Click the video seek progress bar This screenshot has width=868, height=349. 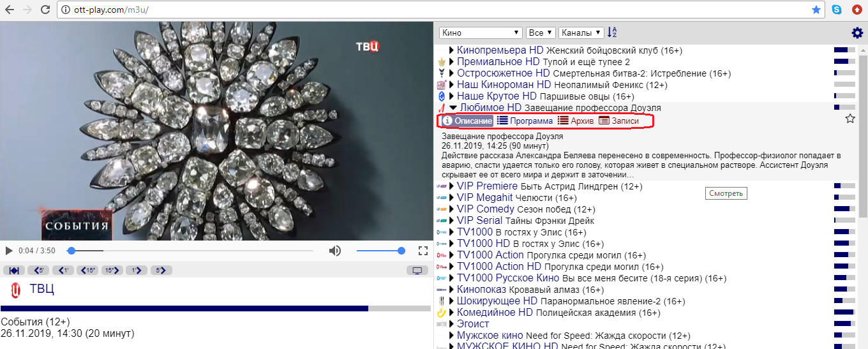pyautogui.click(x=191, y=251)
